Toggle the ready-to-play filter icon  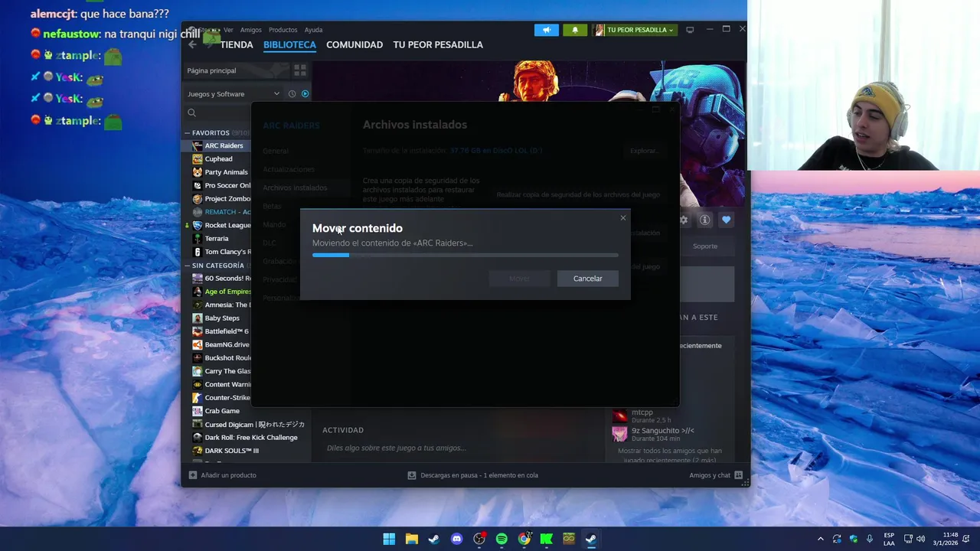tap(305, 94)
